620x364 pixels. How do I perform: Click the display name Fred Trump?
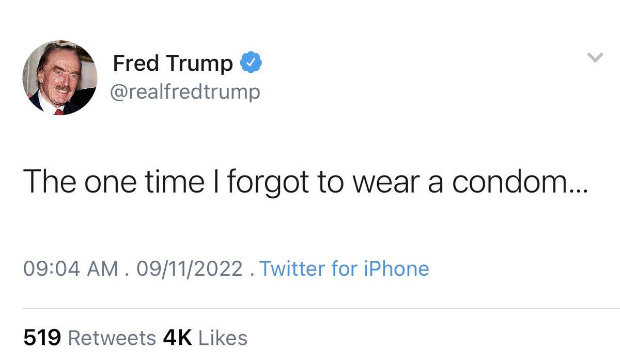[x=173, y=64]
